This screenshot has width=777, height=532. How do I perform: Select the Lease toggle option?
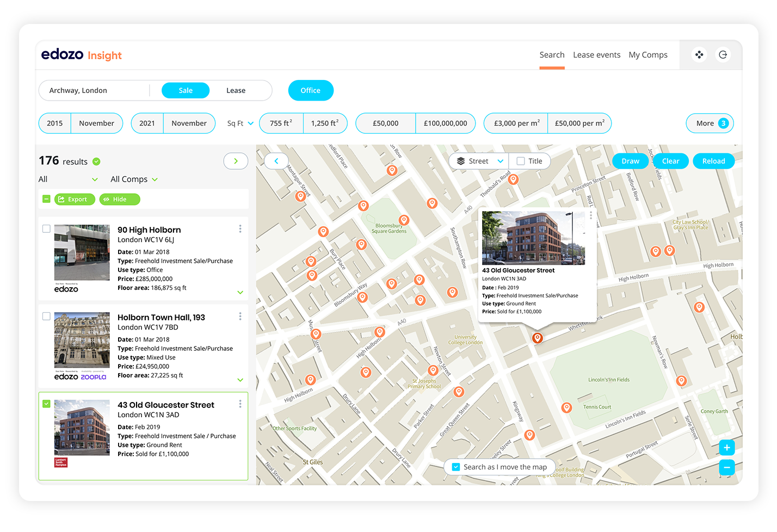(x=236, y=90)
